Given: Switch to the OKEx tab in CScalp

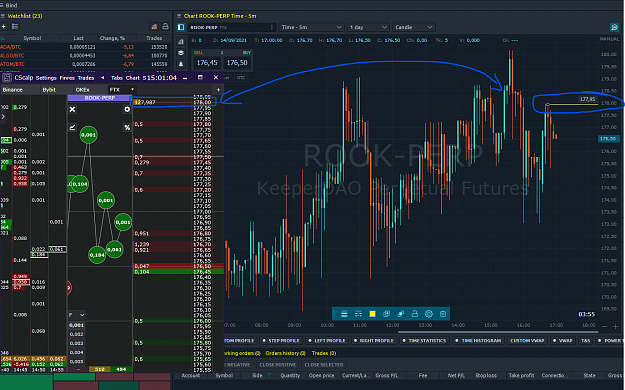Looking at the screenshot, I should [83, 90].
